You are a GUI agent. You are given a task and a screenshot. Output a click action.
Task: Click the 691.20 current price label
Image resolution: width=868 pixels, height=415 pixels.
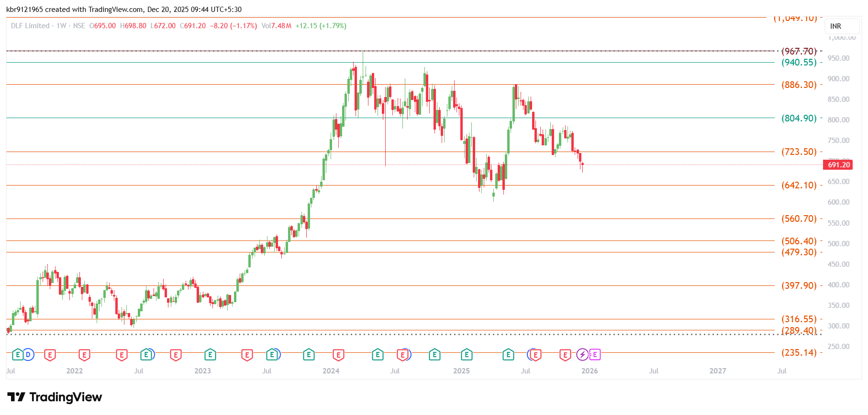coord(839,165)
